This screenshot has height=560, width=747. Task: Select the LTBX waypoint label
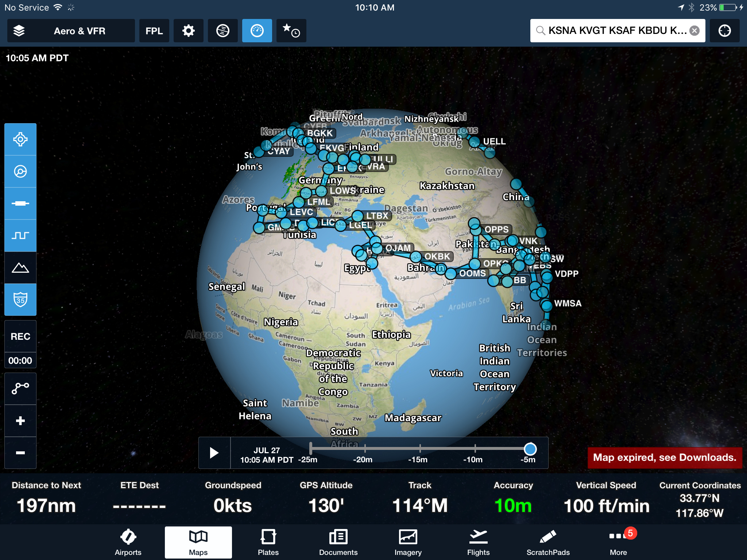(377, 216)
